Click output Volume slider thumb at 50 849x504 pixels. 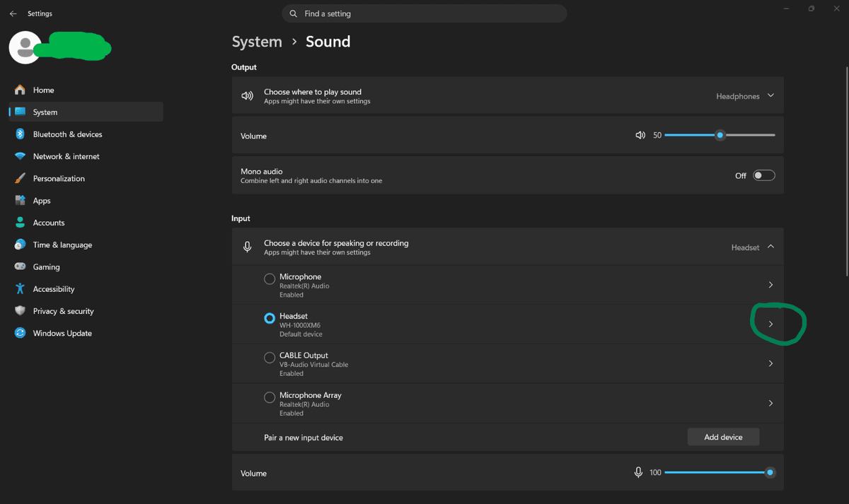click(x=720, y=135)
